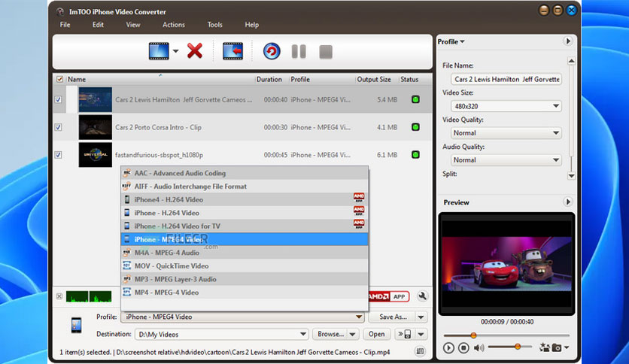Expand the transfer to device dropdown arrow
Image resolution: width=629 pixels, height=364 pixels.
click(x=421, y=334)
